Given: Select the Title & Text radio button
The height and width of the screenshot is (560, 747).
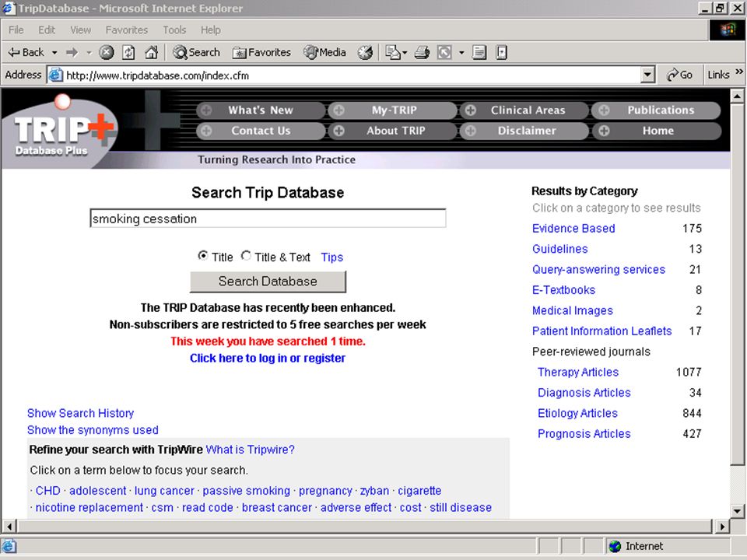Looking at the screenshot, I should [246, 256].
